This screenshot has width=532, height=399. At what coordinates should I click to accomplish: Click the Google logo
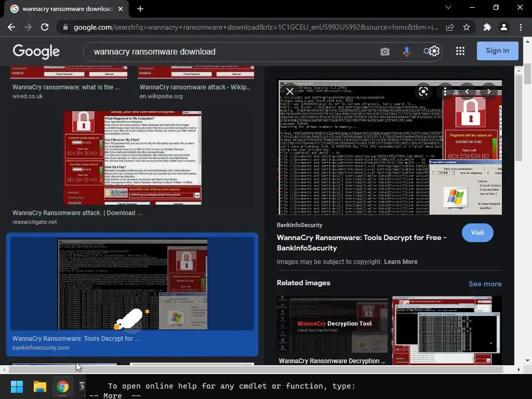click(36, 51)
